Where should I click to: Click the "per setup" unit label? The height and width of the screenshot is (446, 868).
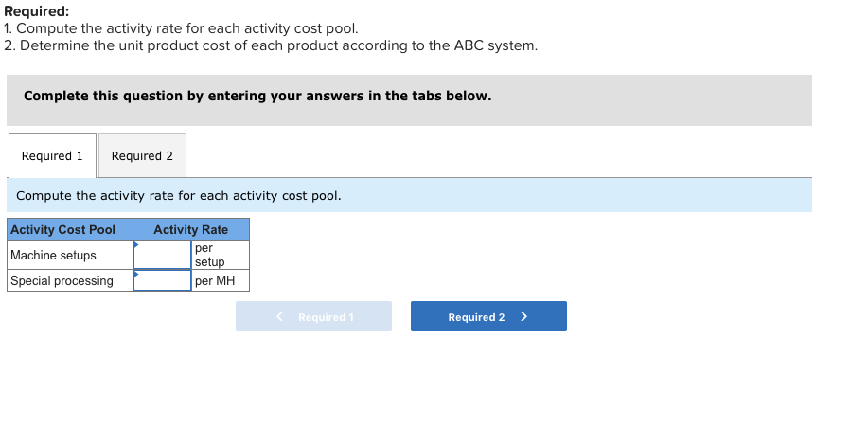tap(209, 255)
